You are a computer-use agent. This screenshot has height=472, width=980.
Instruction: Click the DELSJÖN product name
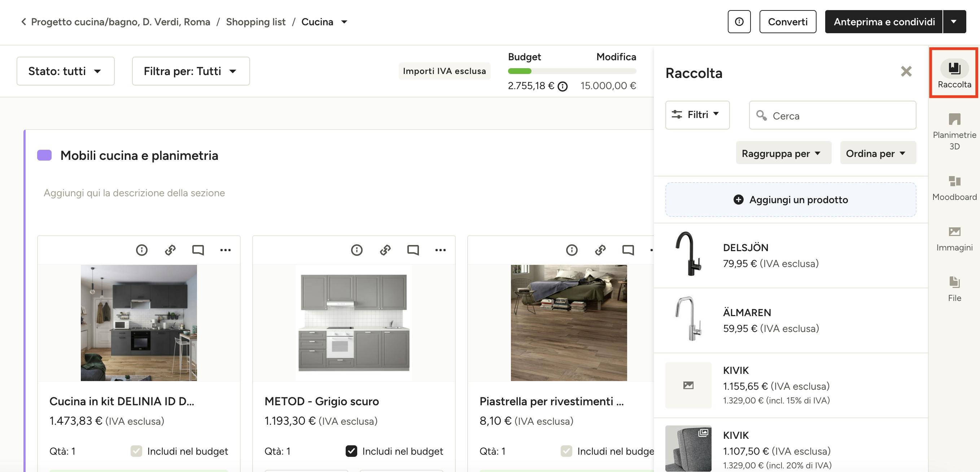point(745,248)
